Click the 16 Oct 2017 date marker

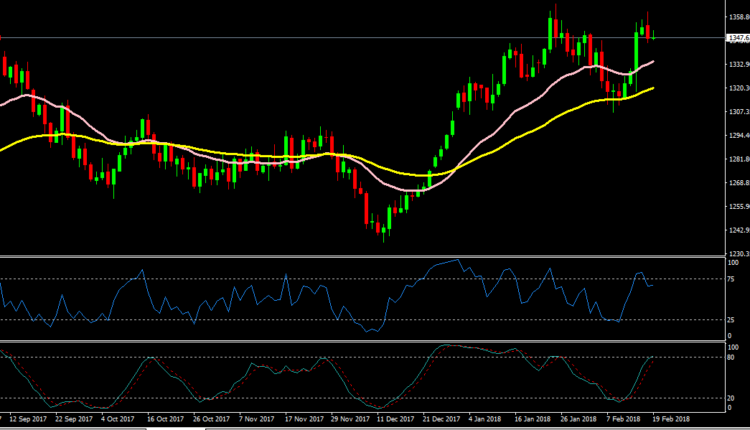pos(164,419)
